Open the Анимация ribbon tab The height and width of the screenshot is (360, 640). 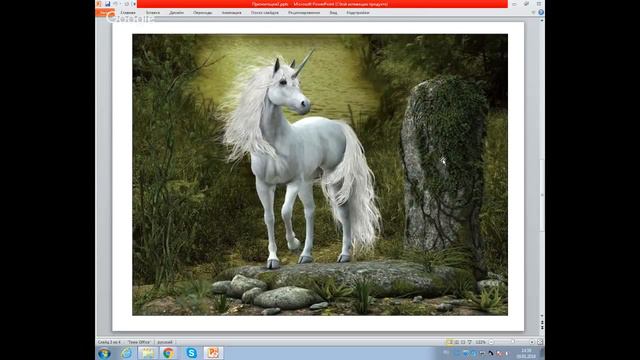click(x=231, y=13)
